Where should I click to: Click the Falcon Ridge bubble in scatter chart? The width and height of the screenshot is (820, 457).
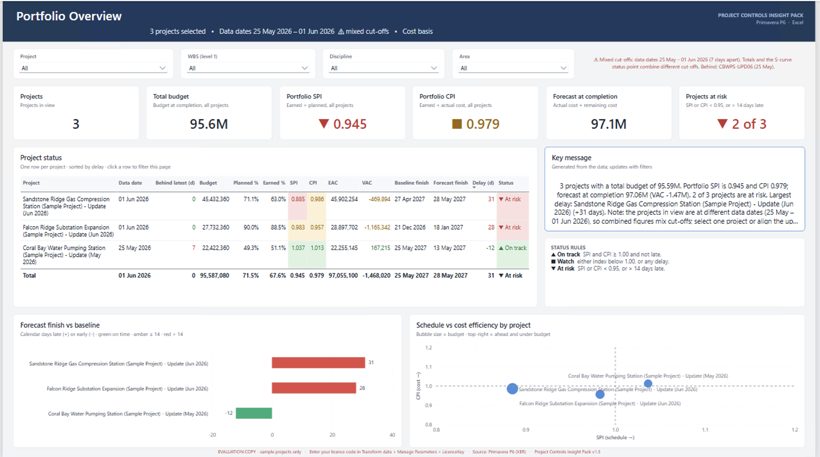[x=600, y=394]
